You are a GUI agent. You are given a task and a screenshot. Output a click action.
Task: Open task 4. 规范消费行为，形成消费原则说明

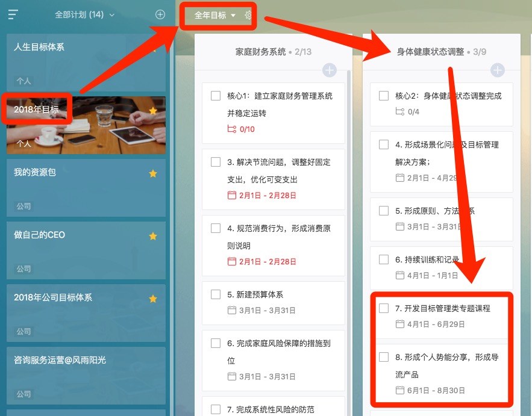click(x=274, y=246)
